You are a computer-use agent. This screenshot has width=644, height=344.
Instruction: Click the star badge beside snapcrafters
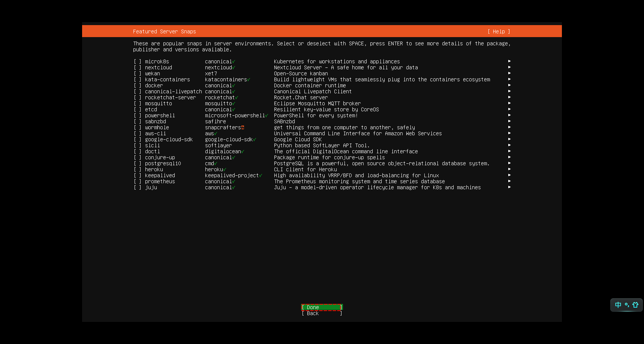tap(243, 127)
